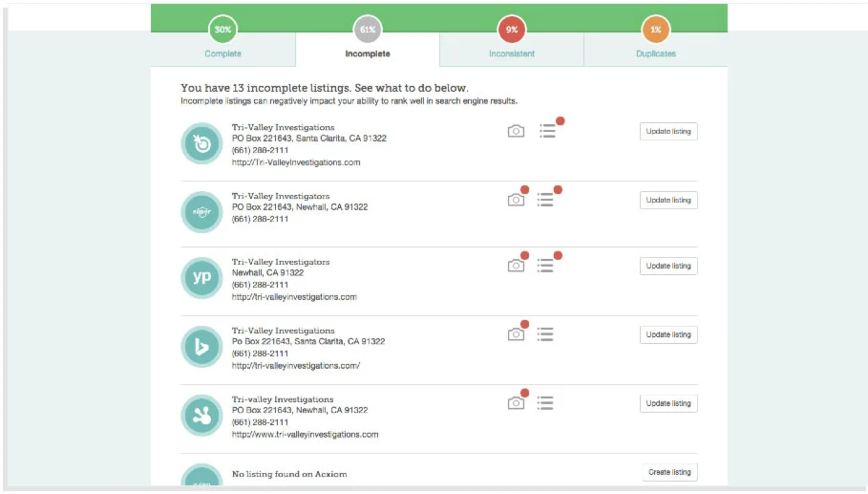The image size is (868, 494).
Task: Click details list icon on Superpages listing row
Action: click(545, 199)
